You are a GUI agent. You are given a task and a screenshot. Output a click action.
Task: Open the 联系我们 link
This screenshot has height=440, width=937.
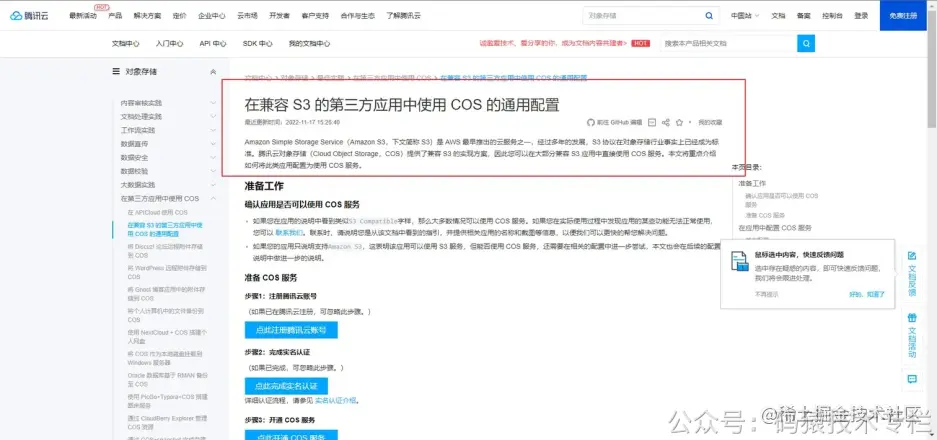(289, 233)
